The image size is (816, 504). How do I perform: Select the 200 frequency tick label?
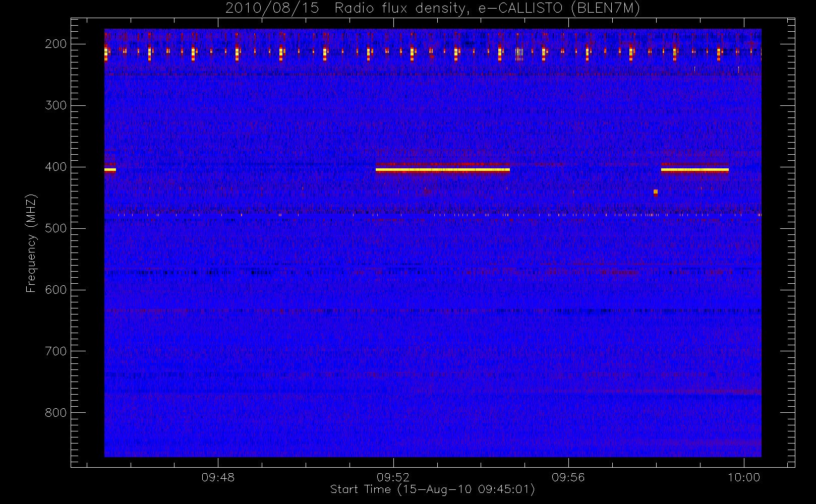pos(56,44)
